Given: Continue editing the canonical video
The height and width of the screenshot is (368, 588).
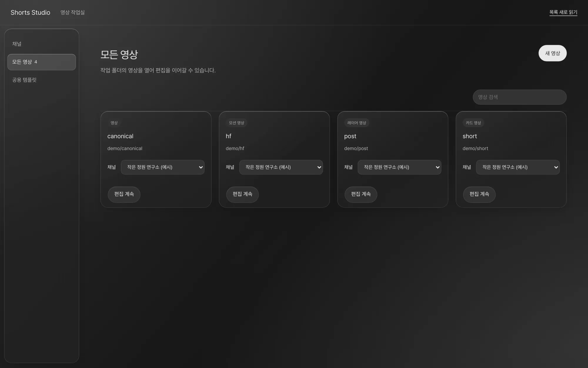Looking at the screenshot, I should pyautogui.click(x=124, y=194).
